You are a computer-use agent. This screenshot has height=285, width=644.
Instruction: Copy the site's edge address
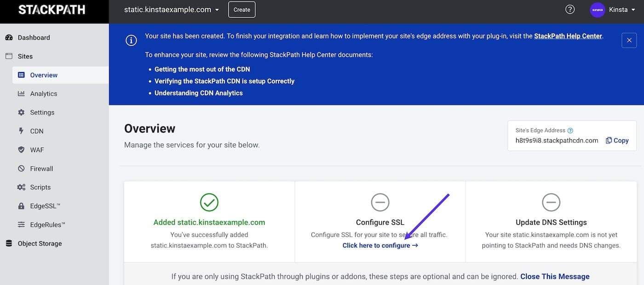tap(617, 140)
